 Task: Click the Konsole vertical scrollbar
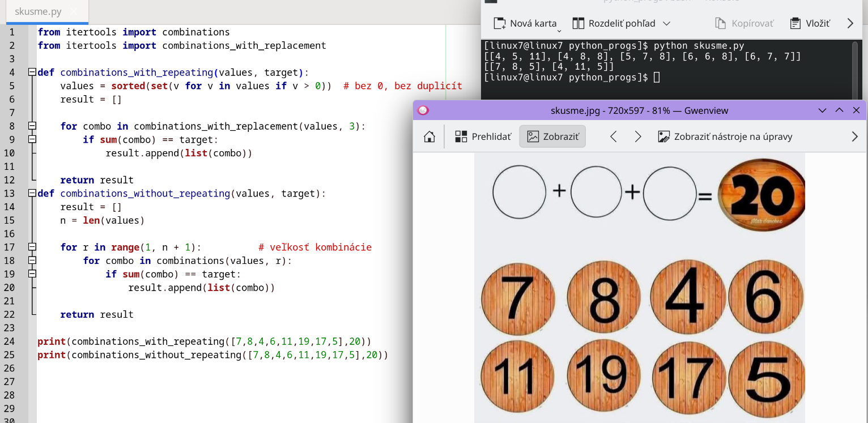(x=855, y=68)
